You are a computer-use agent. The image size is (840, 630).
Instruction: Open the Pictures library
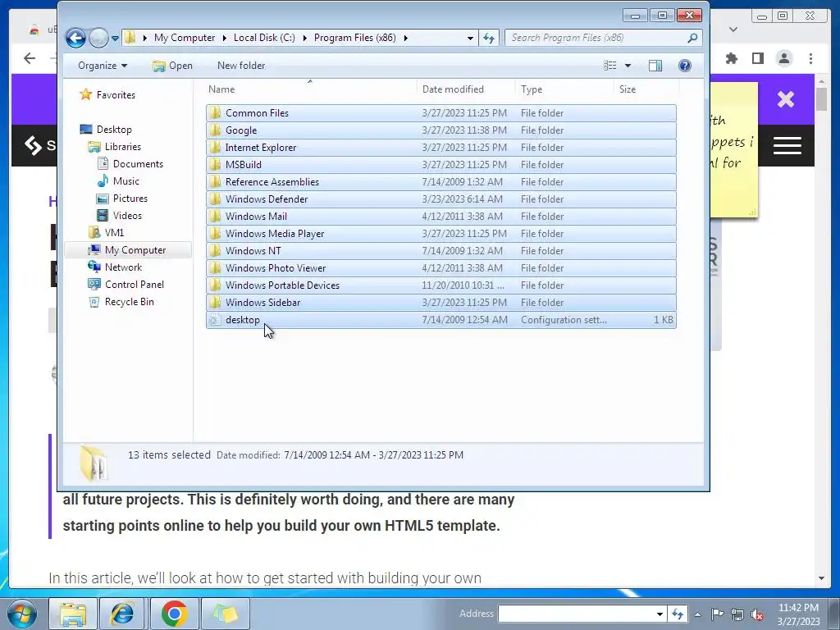pyautogui.click(x=121, y=199)
